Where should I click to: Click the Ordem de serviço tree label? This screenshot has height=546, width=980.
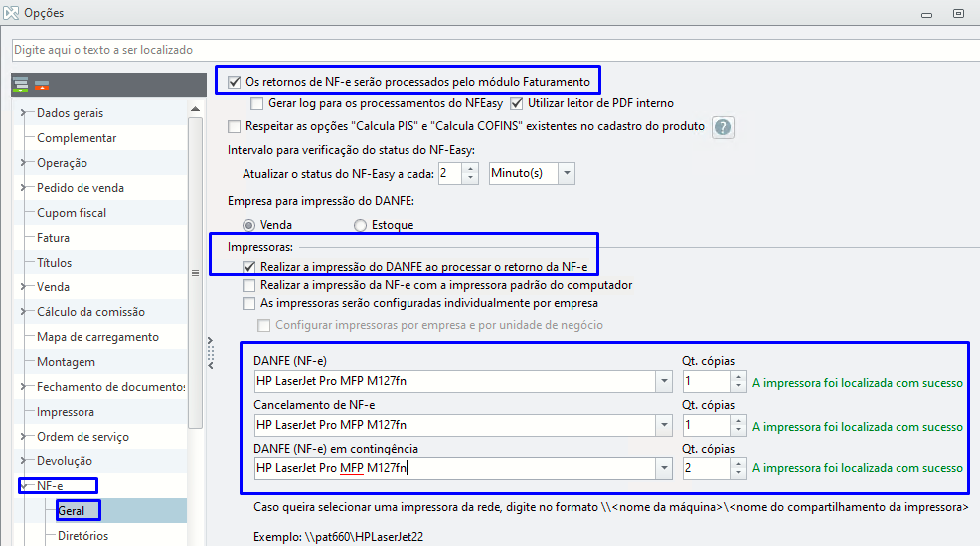[x=82, y=437]
